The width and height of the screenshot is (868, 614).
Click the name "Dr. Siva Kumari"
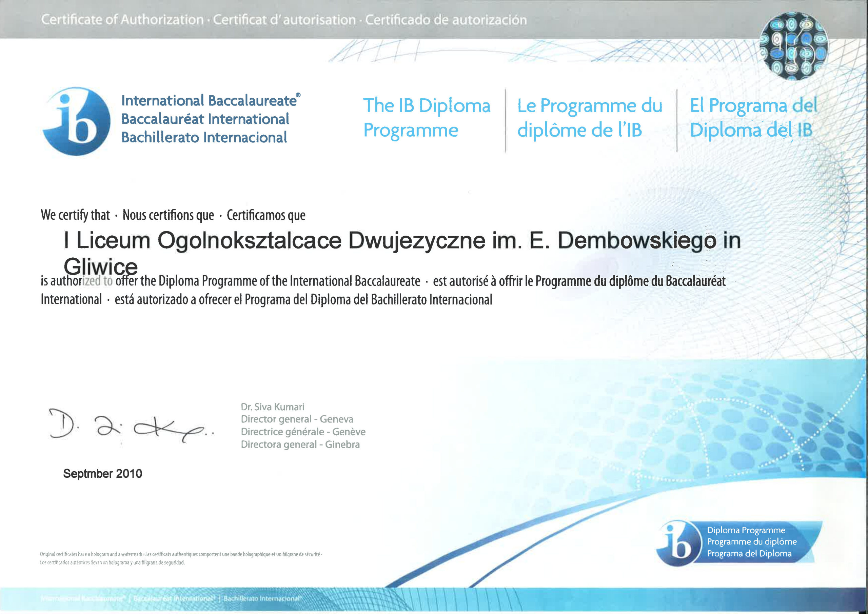tap(273, 407)
